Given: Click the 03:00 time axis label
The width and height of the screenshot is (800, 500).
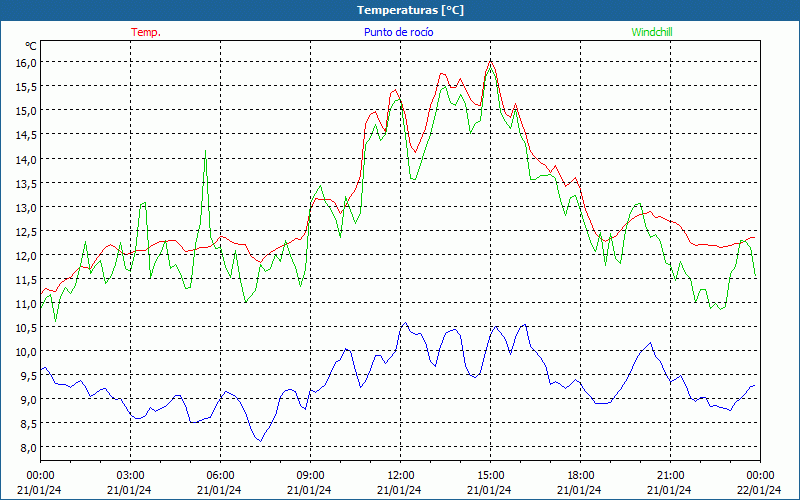Looking at the screenshot, I should click(130, 476).
